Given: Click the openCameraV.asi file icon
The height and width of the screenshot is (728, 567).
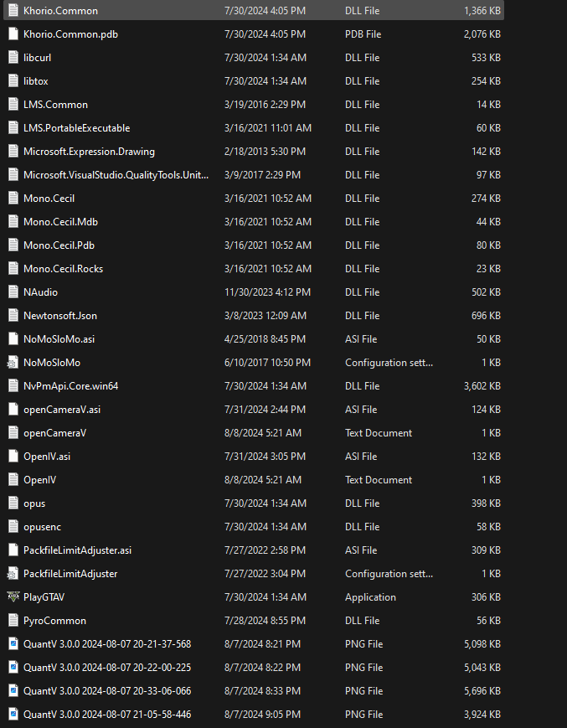Looking at the screenshot, I should tap(13, 409).
